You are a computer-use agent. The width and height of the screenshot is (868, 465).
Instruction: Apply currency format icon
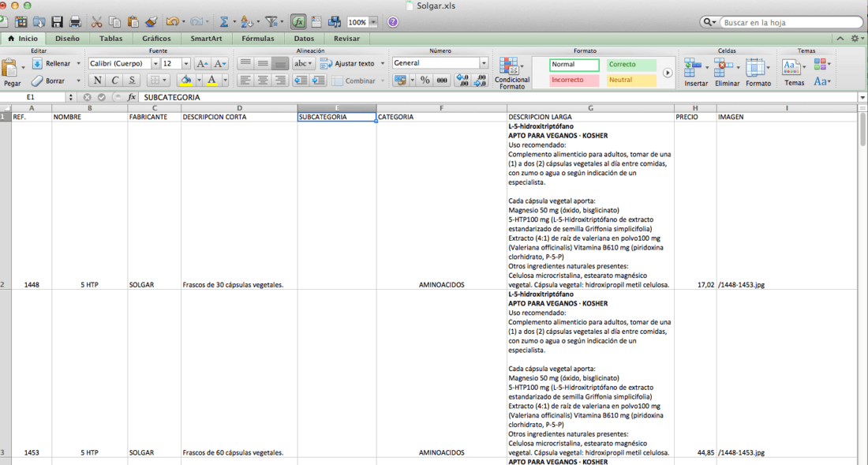click(x=400, y=81)
